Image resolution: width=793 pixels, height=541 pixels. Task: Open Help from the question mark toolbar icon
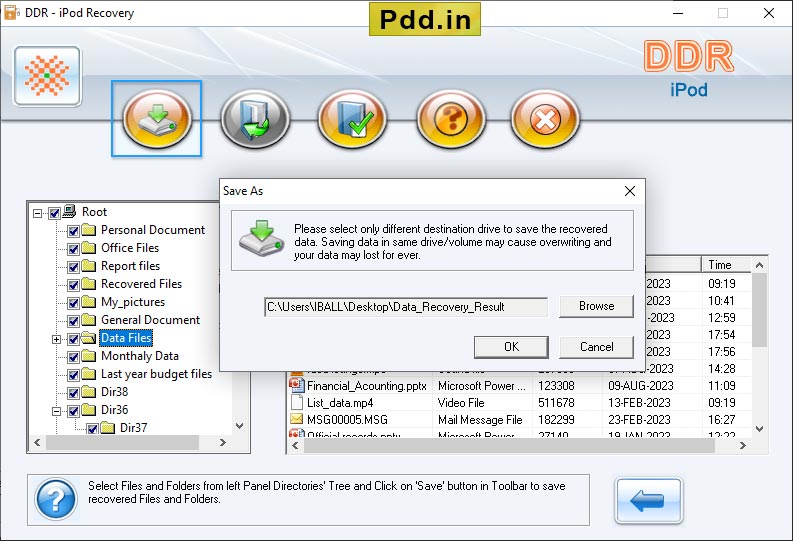coord(451,119)
